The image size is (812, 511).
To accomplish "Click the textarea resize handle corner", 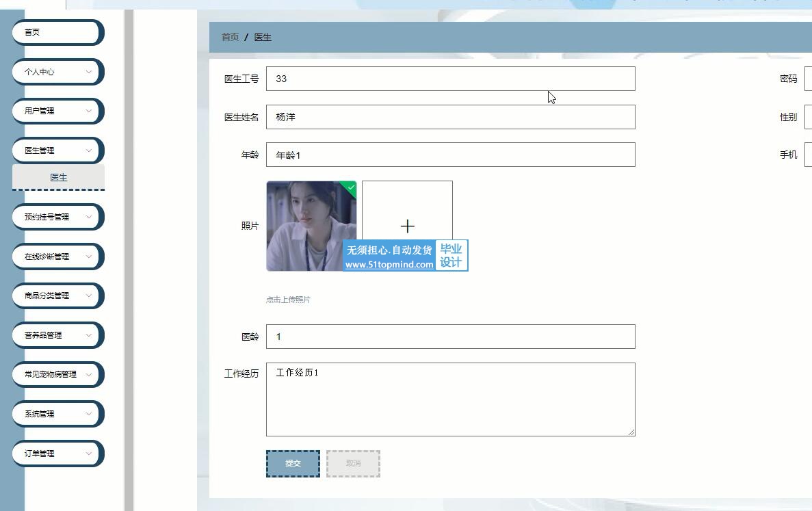I will 631,432.
